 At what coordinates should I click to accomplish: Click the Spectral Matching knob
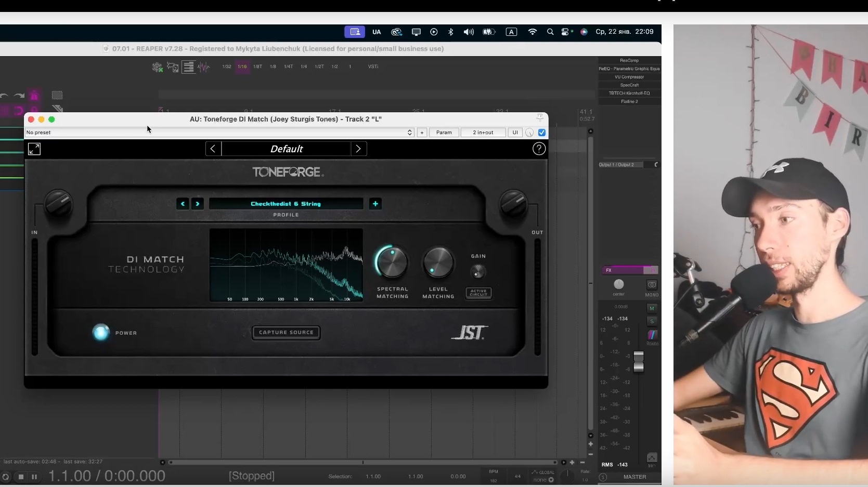[x=392, y=262]
